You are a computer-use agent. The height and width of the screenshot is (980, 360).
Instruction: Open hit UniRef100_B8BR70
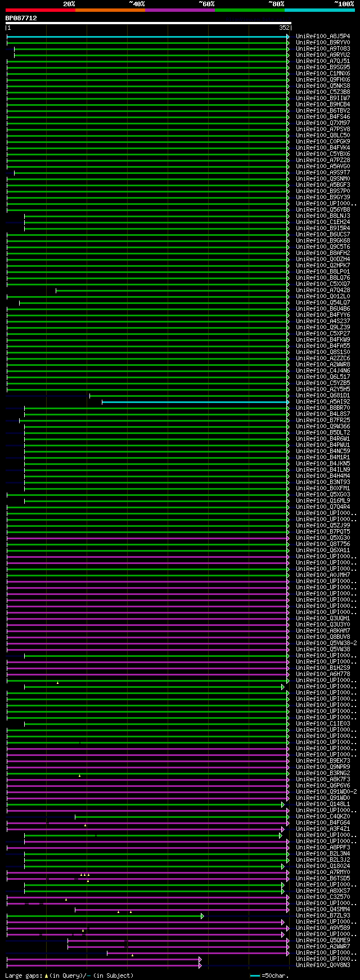[323, 408]
